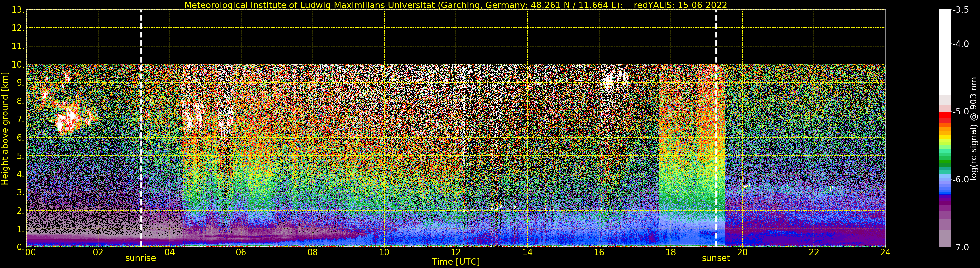Click the '-3.5' label at the colorbar top
Viewport: 980px width, 268px height.
(x=960, y=10)
